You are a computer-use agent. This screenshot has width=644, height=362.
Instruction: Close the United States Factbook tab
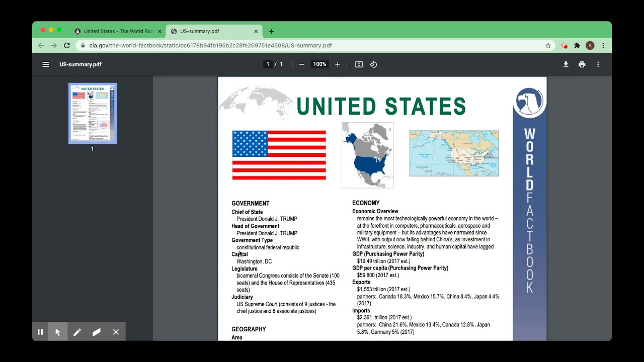coord(159,31)
